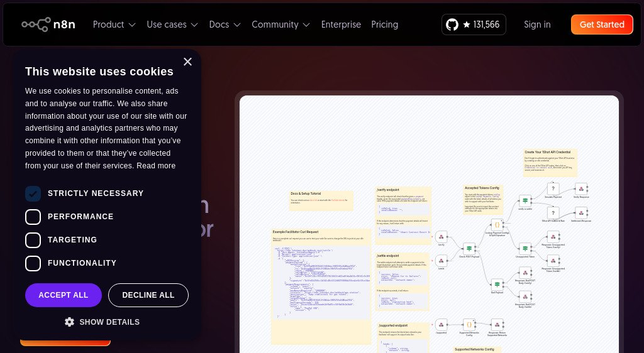This screenshot has height=353, width=644.
Task: Click the Accepted Tokens Config sticky note
Action: [483, 200]
